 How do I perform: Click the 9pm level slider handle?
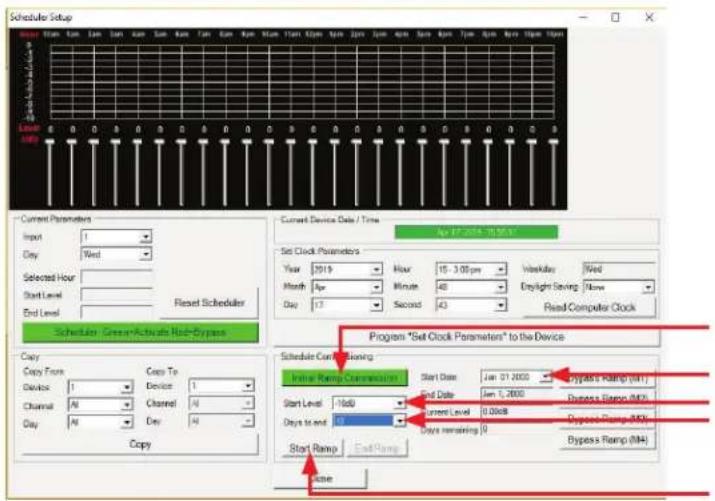pos(509,143)
